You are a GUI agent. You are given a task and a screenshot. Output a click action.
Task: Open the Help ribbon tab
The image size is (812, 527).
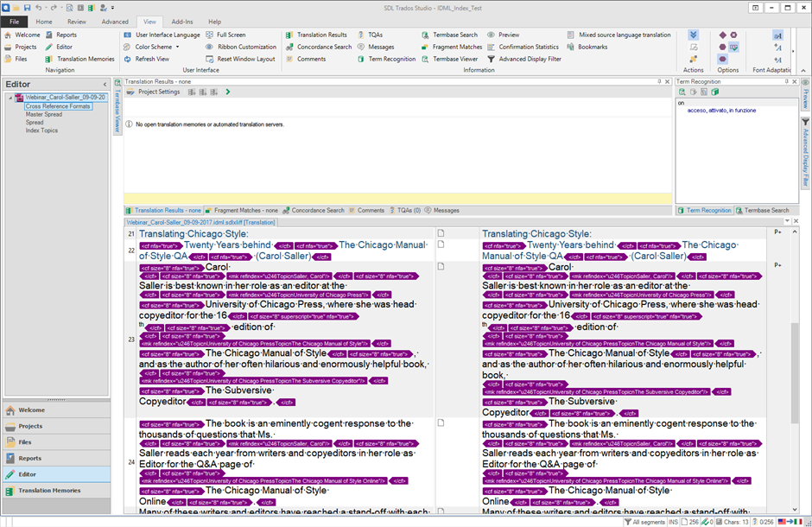click(214, 22)
